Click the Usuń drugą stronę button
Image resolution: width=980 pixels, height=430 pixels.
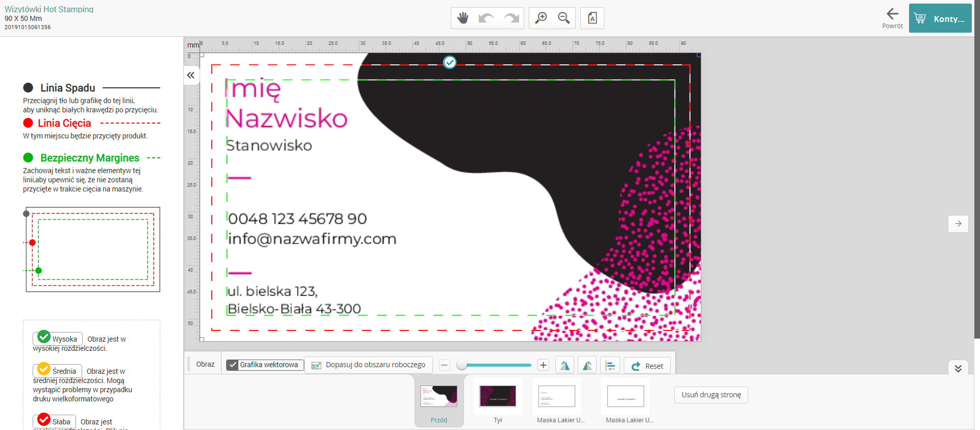711,395
